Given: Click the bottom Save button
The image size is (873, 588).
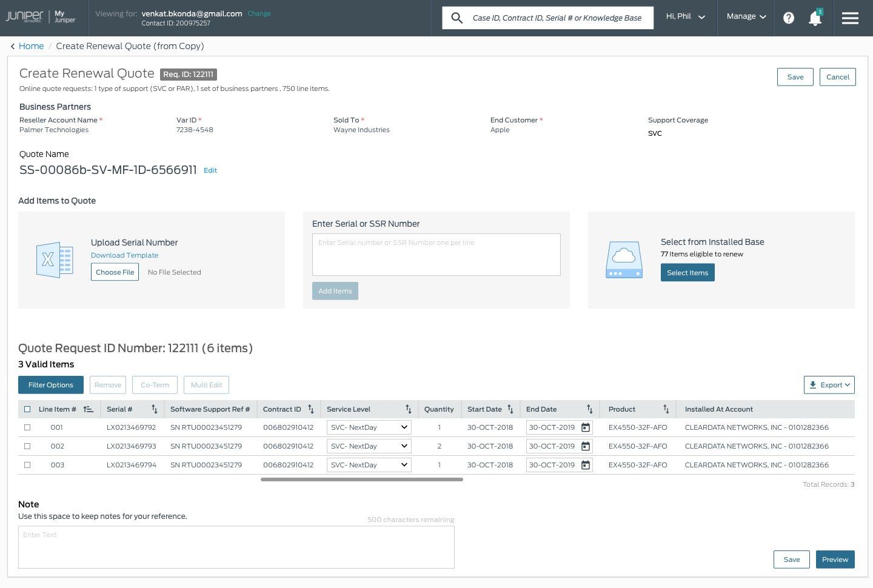Looking at the screenshot, I should pyautogui.click(x=792, y=560).
